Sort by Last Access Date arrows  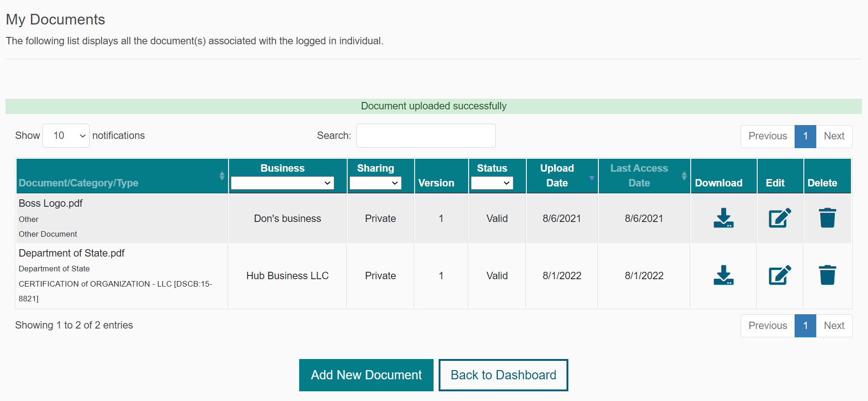tap(684, 176)
